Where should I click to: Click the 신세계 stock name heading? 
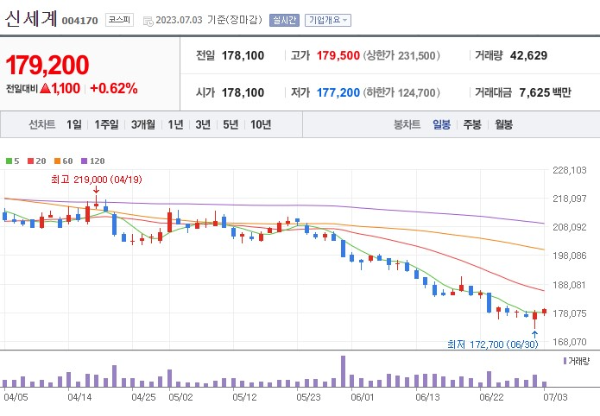click(31, 19)
